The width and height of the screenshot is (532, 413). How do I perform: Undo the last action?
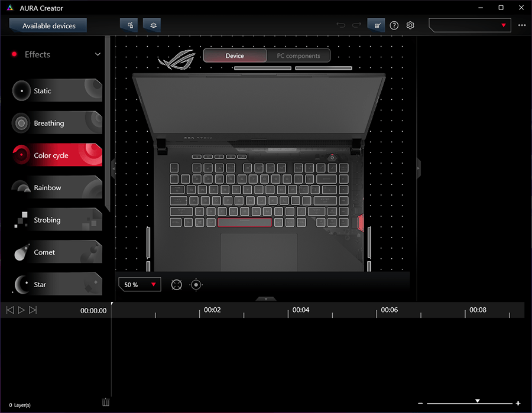[340, 25]
